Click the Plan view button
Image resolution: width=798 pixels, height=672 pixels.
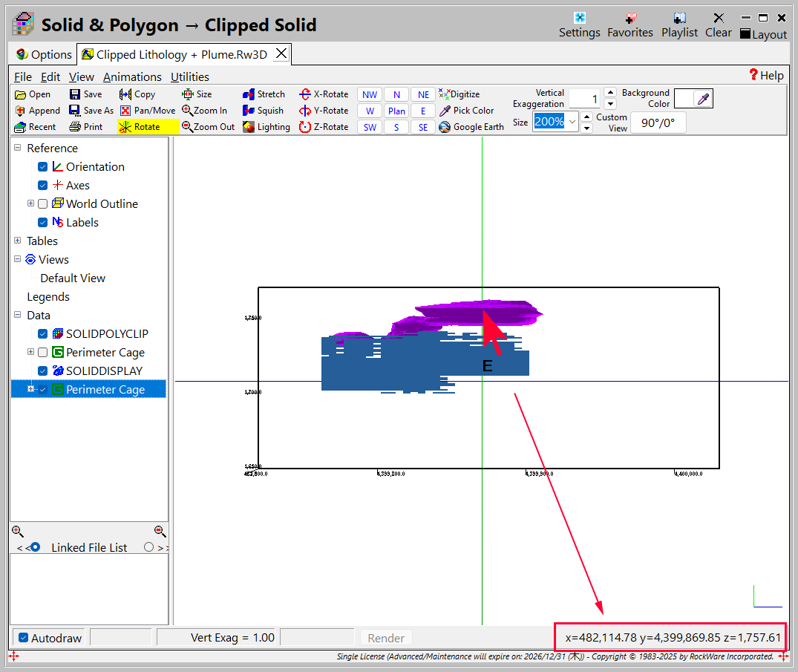click(396, 111)
